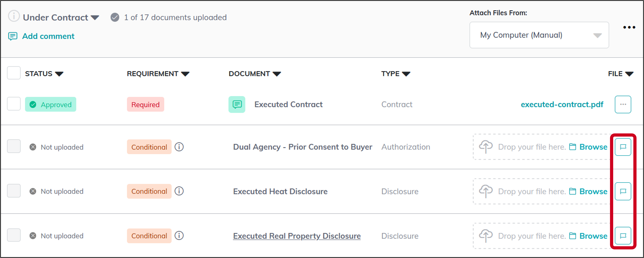The image size is (644, 258).
Task: Open the top-right more options menu
Action: pos(629,27)
